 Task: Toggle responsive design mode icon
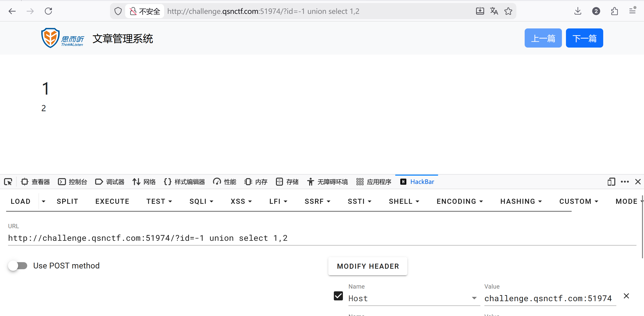coord(611,182)
